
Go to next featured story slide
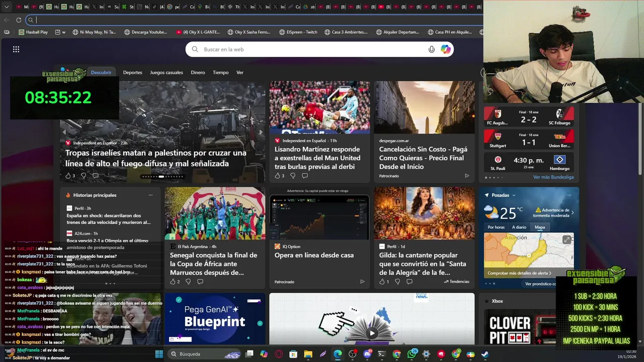tap(261, 132)
